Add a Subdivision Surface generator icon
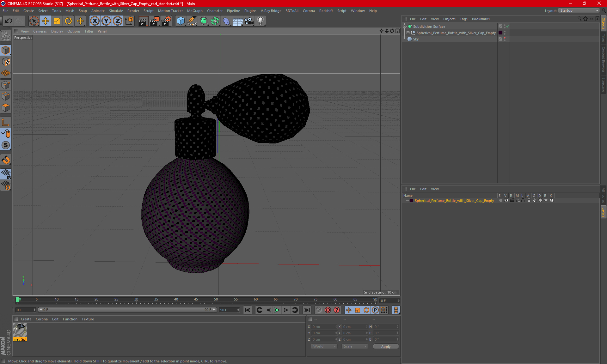The height and width of the screenshot is (364, 607). coord(204,21)
